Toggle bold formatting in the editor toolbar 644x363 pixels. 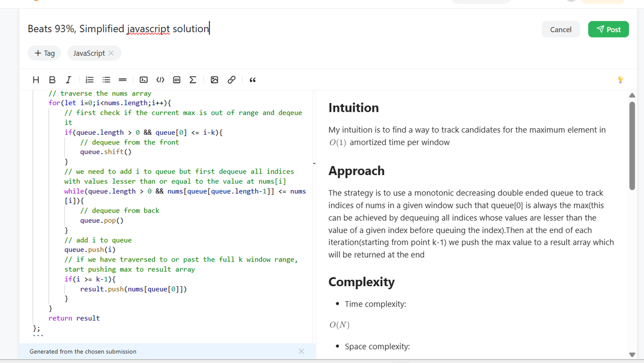click(52, 79)
